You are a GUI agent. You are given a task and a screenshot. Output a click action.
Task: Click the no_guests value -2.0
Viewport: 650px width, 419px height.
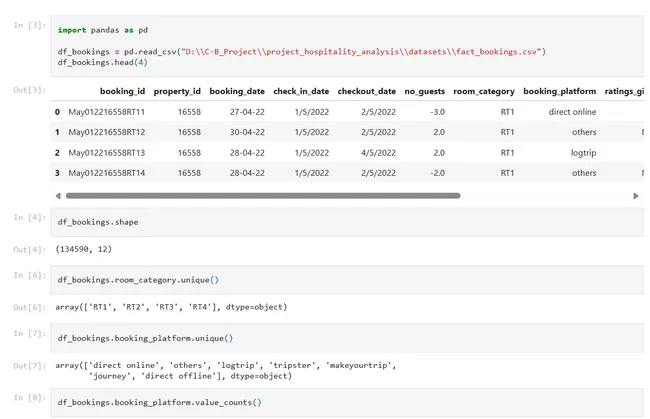(437, 173)
